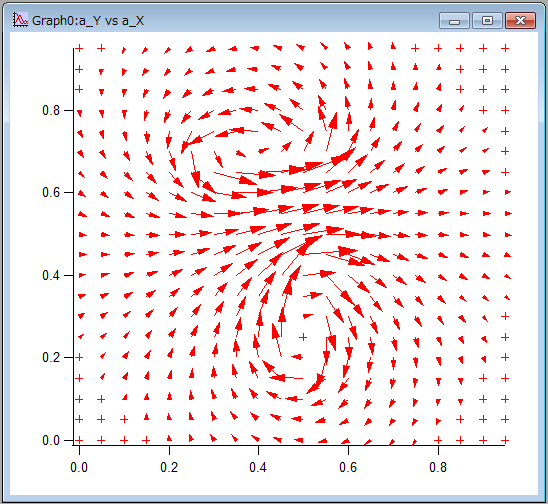Click the 0.8 label on horizontal axis
548x504 pixels.
click(x=438, y=467)
